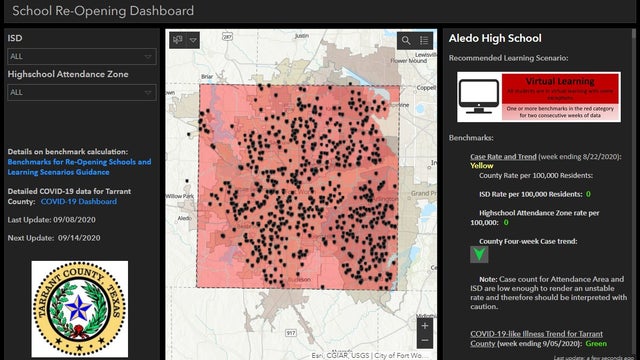Screen dimensions: 640x360
Task: Click the Esri map attribution text
Action: [369, 356]
